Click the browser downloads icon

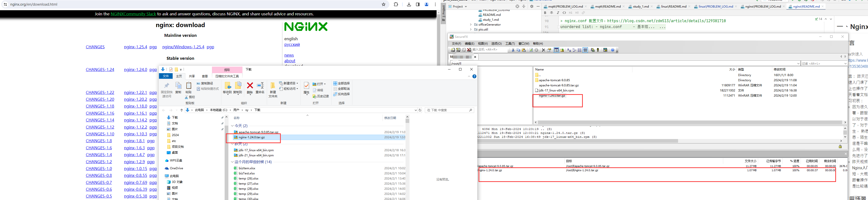pos(409,4)
